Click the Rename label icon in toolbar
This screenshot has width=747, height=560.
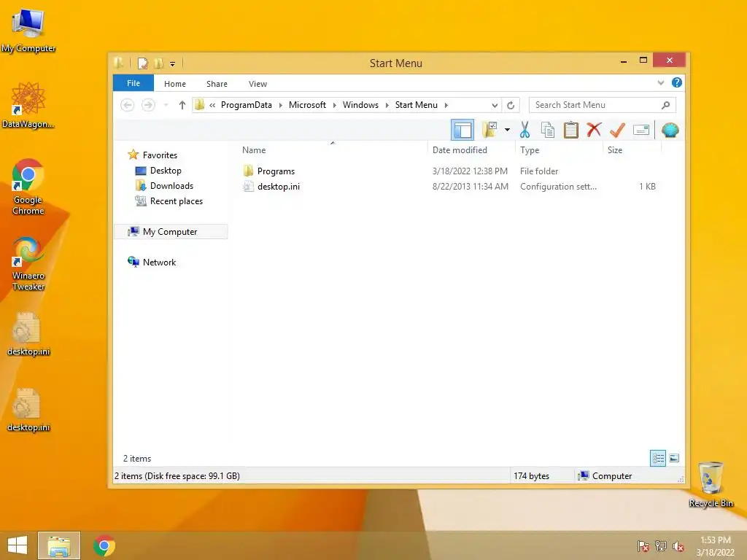[x=641, y=130]
